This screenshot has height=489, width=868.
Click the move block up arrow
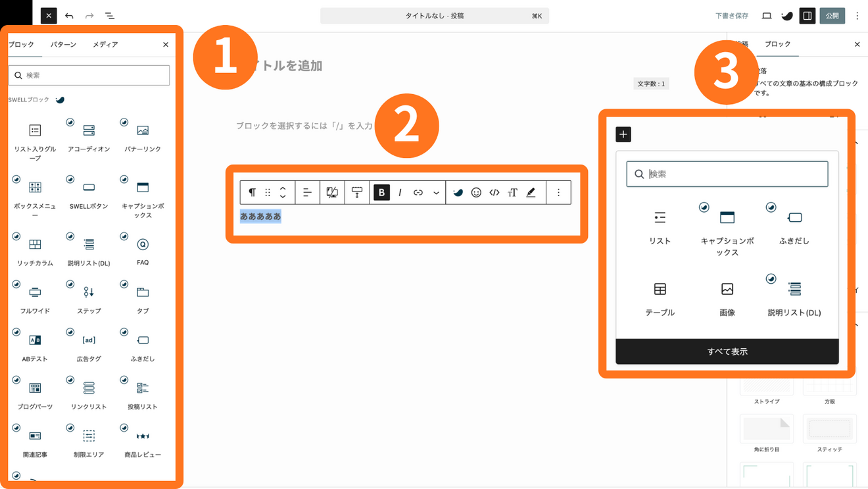click(x=283, y=188)
